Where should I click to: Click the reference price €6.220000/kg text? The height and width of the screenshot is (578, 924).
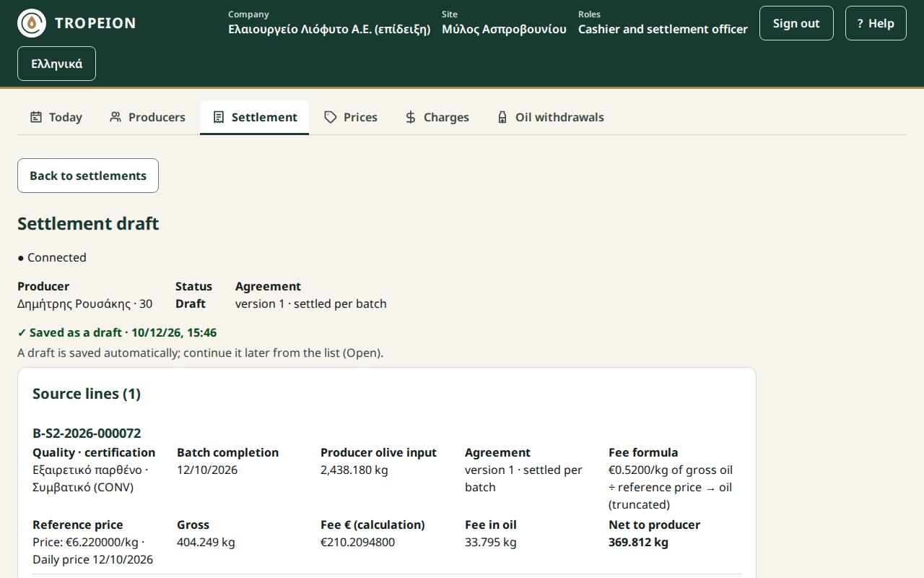pyautogui.click(x=88, y=542)
